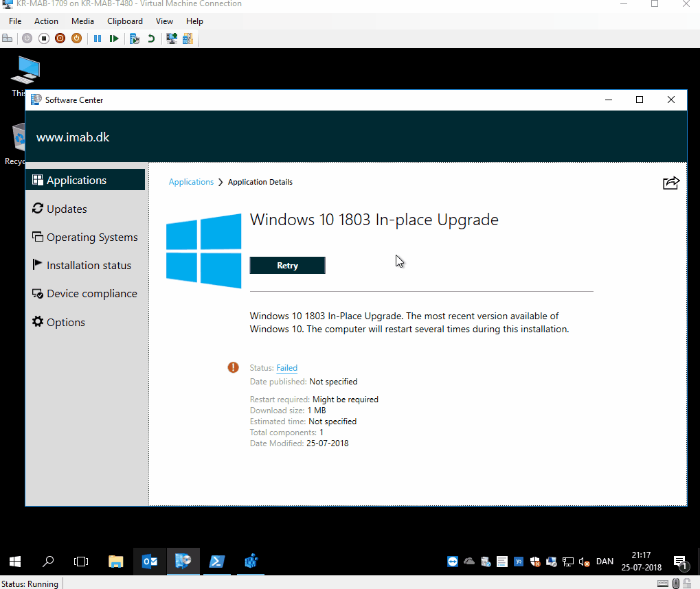Open the Help menu
This screenshot has width=700, height=589.
pos(194,21)
